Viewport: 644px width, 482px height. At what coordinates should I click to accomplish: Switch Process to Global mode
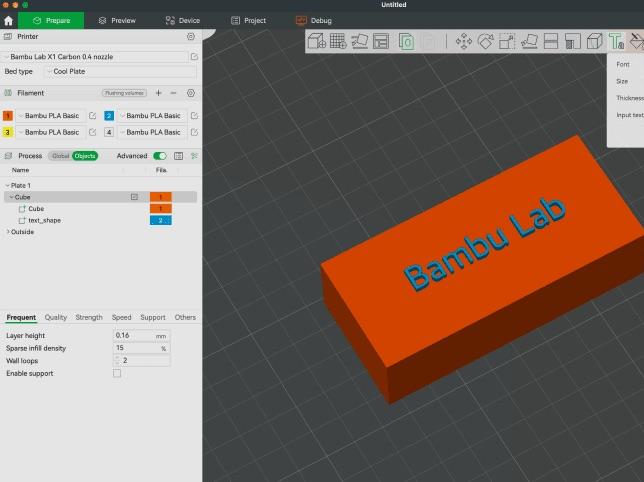pos(60,156)
